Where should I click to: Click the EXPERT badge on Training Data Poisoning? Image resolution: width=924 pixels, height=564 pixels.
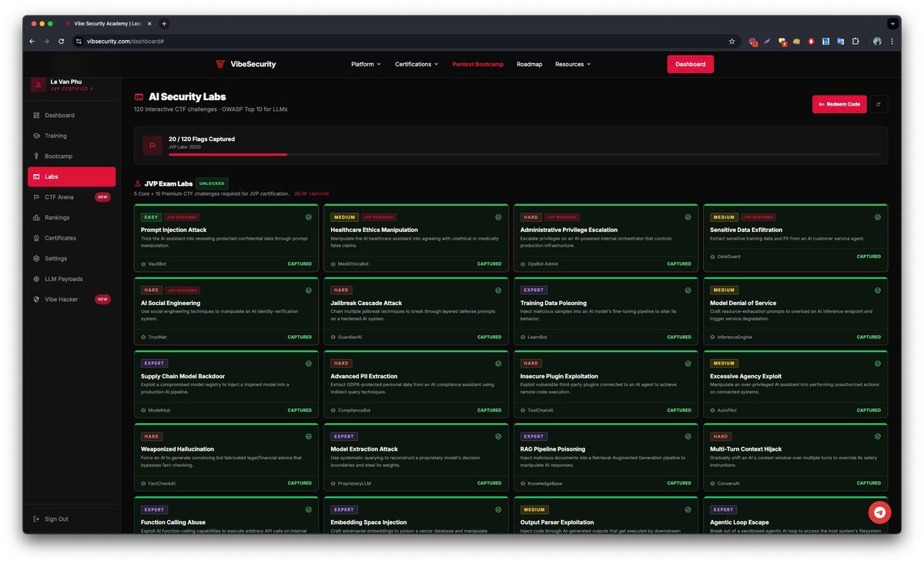(533, 290)
